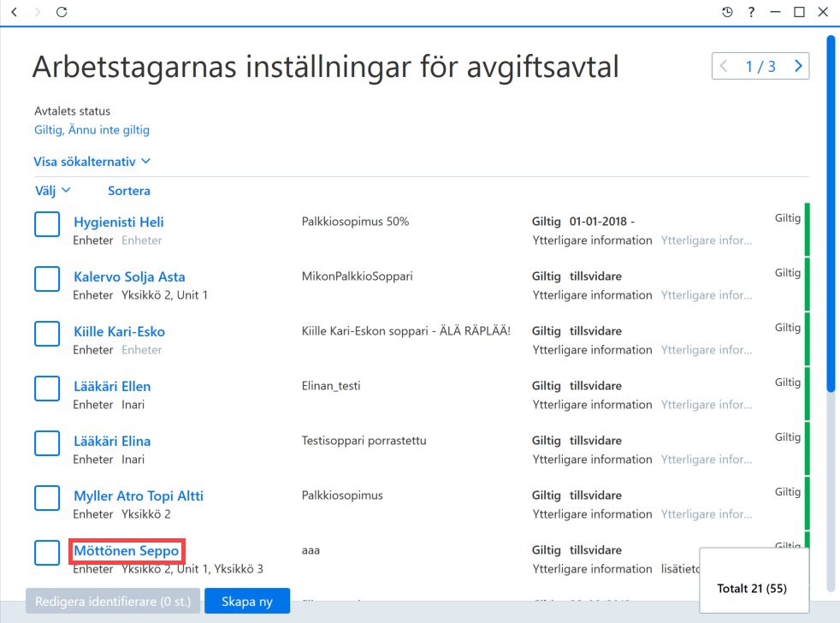
Task: Open the history clock icon
Action: point(727,12)
